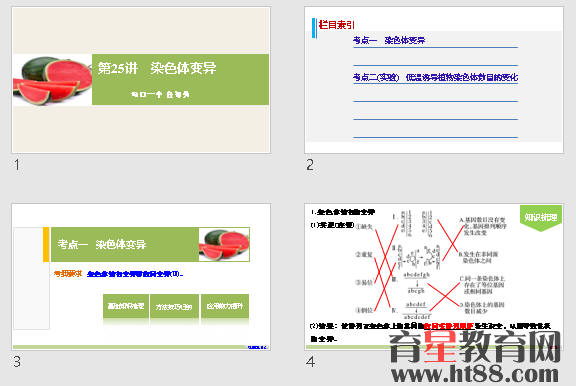Select slide 3 thumbnail 考点一 染色体变异
The height and width of the screenshot is (386, 576).
point(141,277)
